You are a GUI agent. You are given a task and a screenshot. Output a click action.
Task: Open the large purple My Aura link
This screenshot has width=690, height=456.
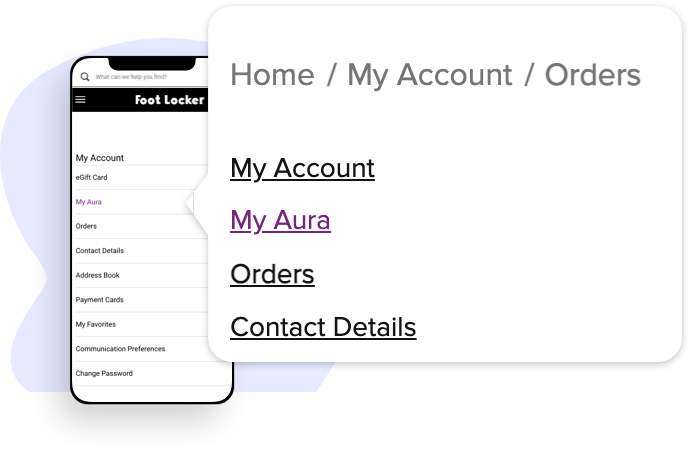pos(280,220)
